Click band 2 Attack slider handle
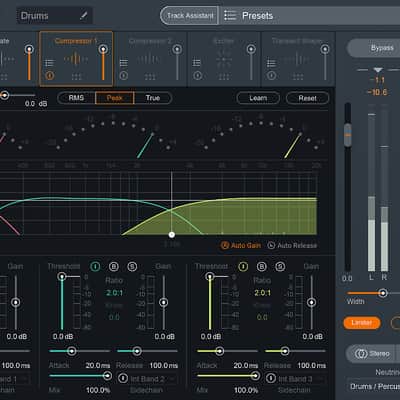 (x=71, y=351)
